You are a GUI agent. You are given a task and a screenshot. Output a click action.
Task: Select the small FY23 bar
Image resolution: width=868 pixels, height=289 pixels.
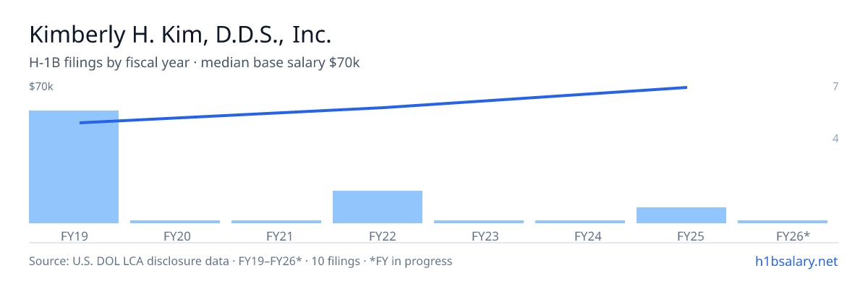point(479,222)
